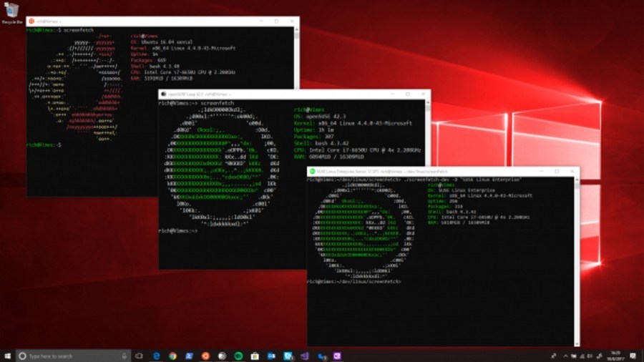
Task: Open Visual Studio from the taskbar
Action: tap(304, 356)
